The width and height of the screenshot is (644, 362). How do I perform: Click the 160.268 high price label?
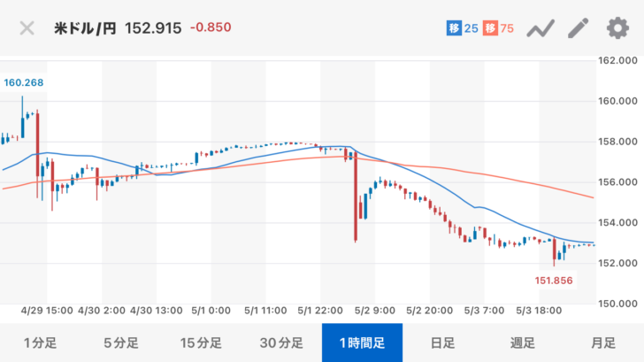24,82
